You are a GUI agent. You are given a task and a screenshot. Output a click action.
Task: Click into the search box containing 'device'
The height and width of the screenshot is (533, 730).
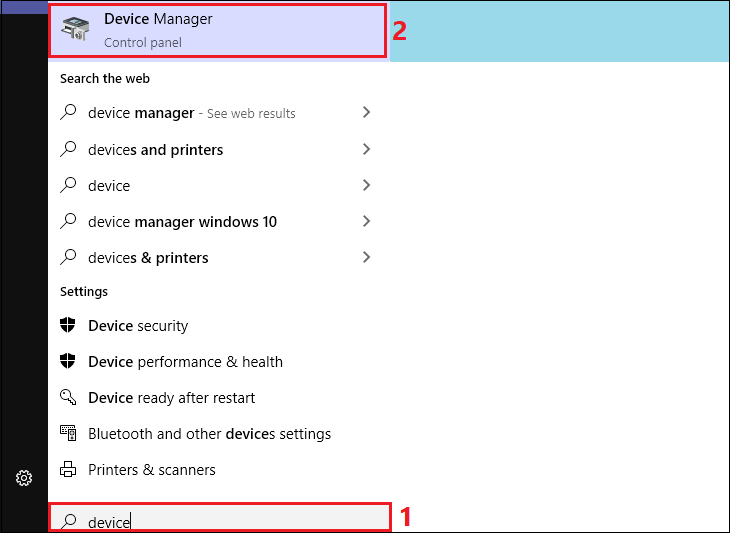[x=220, y=517]
